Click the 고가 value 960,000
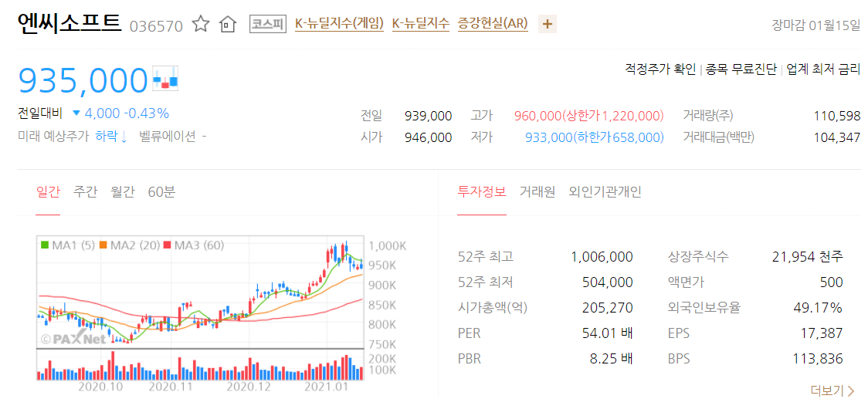Viewport: 868px width, 409px height. [537, 117]
